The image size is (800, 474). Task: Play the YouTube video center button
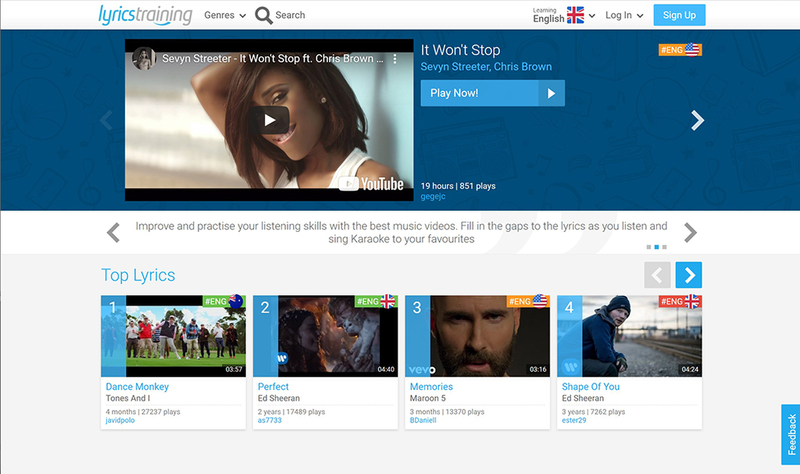click(x=269, y=120)
